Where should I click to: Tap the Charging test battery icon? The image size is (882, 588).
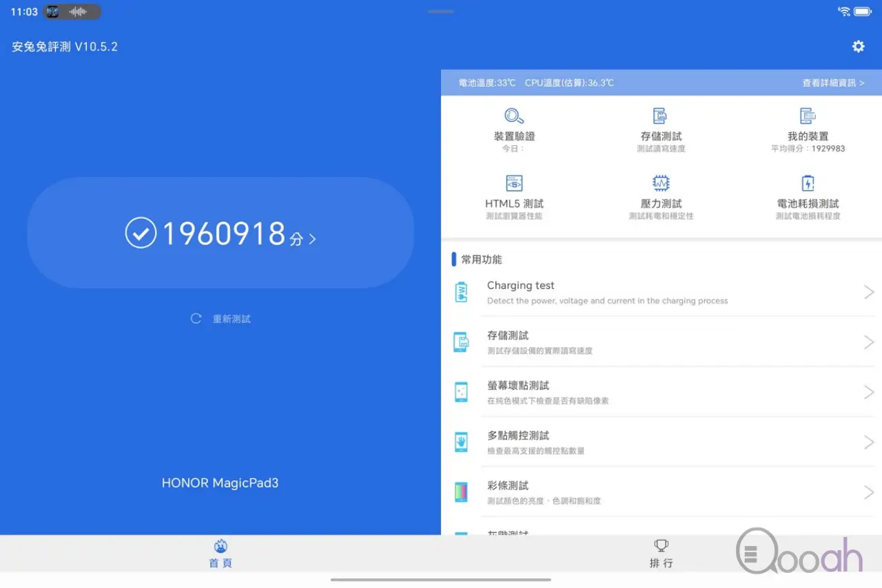click(461, 292)
